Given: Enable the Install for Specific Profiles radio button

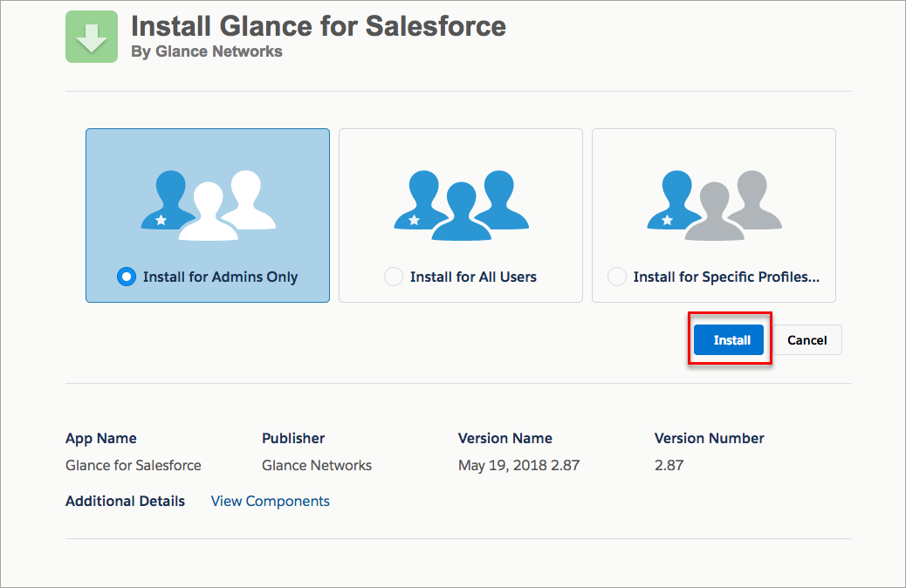Looking at the screenshot, I should pos(617,277).
